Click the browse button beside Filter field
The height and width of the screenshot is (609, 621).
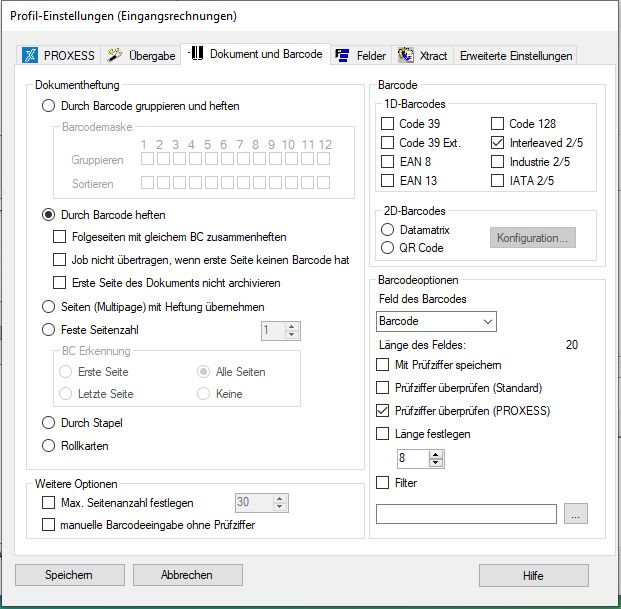point(574,514)
